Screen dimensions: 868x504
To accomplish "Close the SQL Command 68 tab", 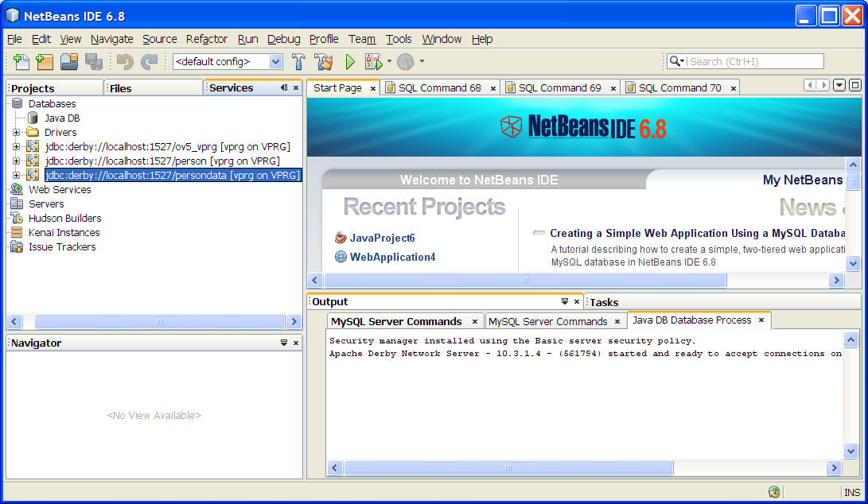I will click(493, 88).
